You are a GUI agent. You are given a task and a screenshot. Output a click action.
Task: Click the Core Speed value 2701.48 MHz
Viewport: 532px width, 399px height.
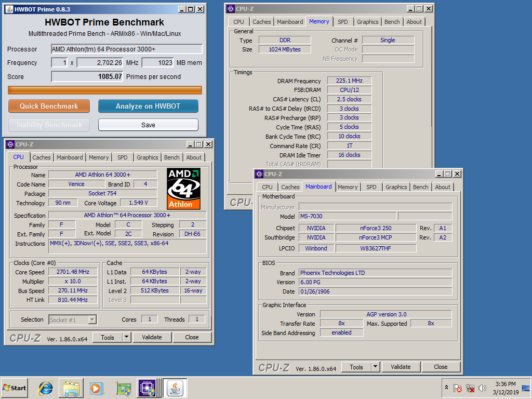(x=73, y=272)
